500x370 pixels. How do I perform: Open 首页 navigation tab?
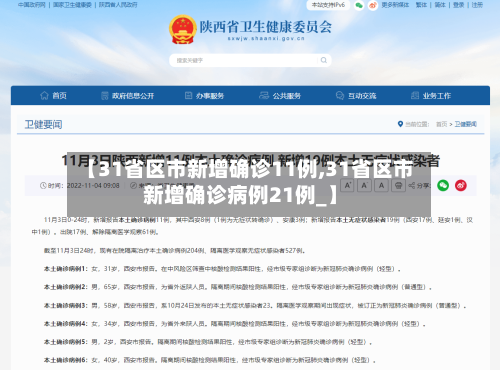(53, 96)
